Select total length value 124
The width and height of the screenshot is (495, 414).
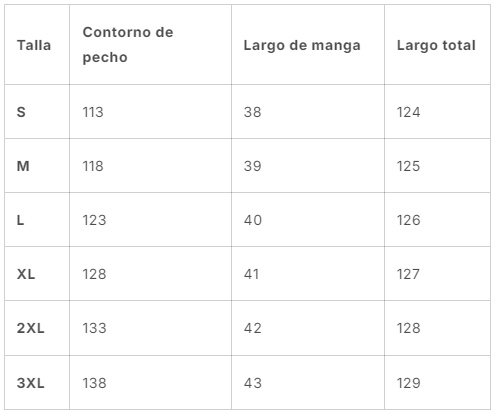408,112
